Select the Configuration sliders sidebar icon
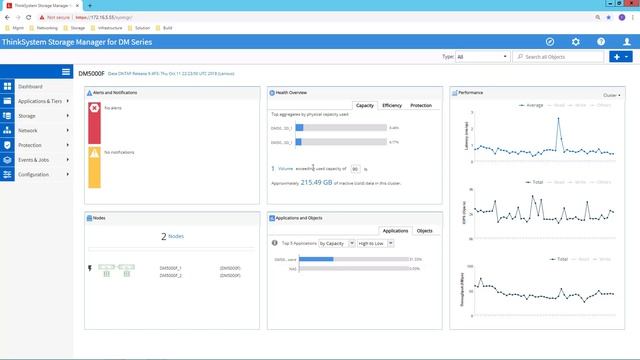 pos(7,175)
